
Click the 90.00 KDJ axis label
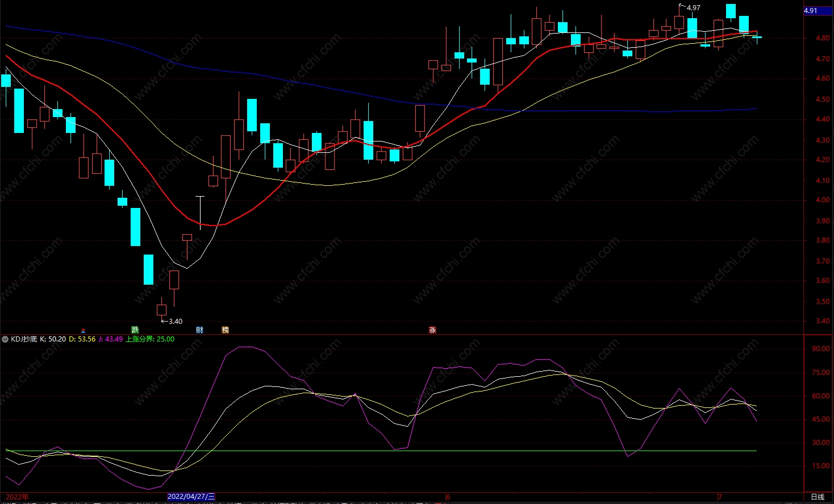pyautogui.click(x=821, y=349)
